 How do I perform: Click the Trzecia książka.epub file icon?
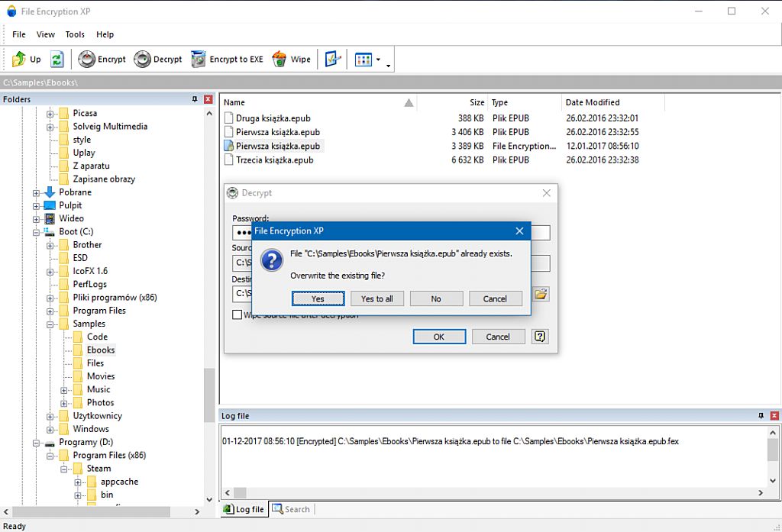coord(229,160)
